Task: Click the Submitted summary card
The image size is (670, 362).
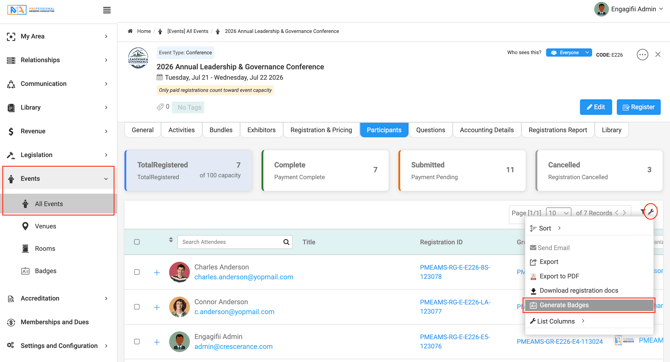Action: point(462,170)
